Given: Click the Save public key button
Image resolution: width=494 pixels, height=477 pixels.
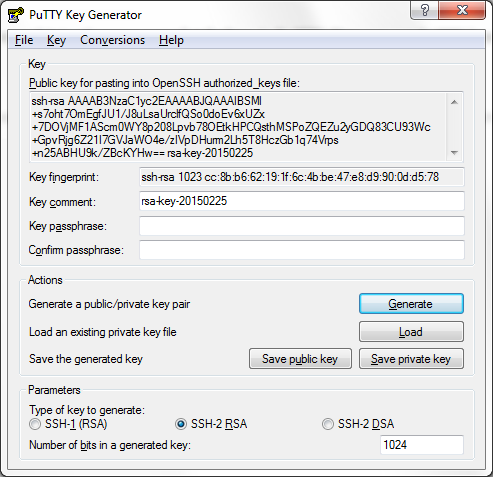Looking at the screenshot, I should coord(300,359).
